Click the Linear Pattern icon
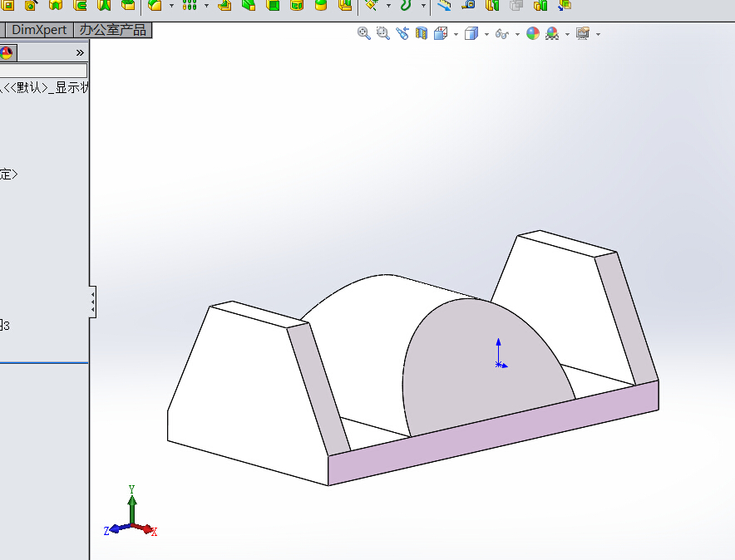735x560 pixels. pos(190,5)
